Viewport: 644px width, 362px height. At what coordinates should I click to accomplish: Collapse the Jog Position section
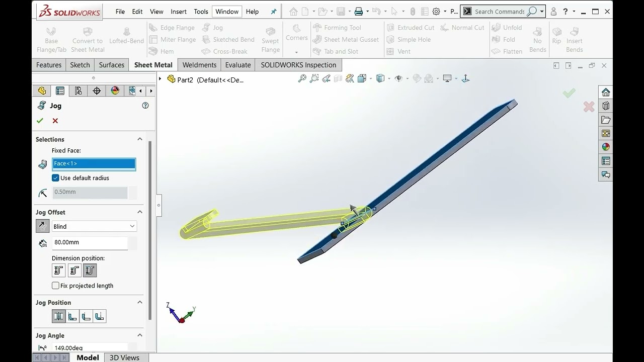tap(140, 302)
